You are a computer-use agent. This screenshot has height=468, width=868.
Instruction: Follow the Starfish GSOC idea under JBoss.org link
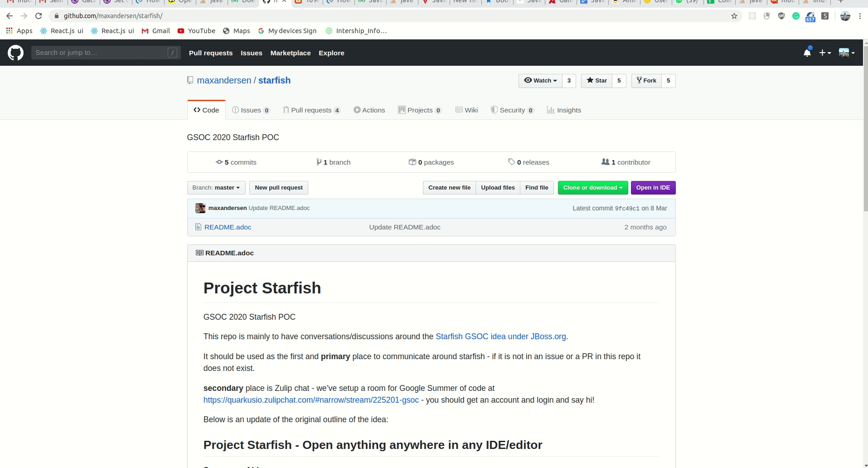click(501, 336)
